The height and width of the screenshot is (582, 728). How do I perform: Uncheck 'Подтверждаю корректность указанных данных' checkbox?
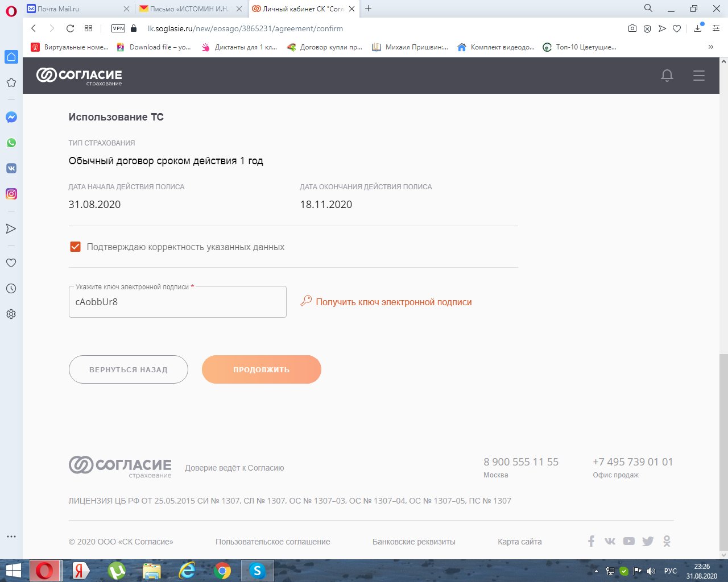(75, 247)
